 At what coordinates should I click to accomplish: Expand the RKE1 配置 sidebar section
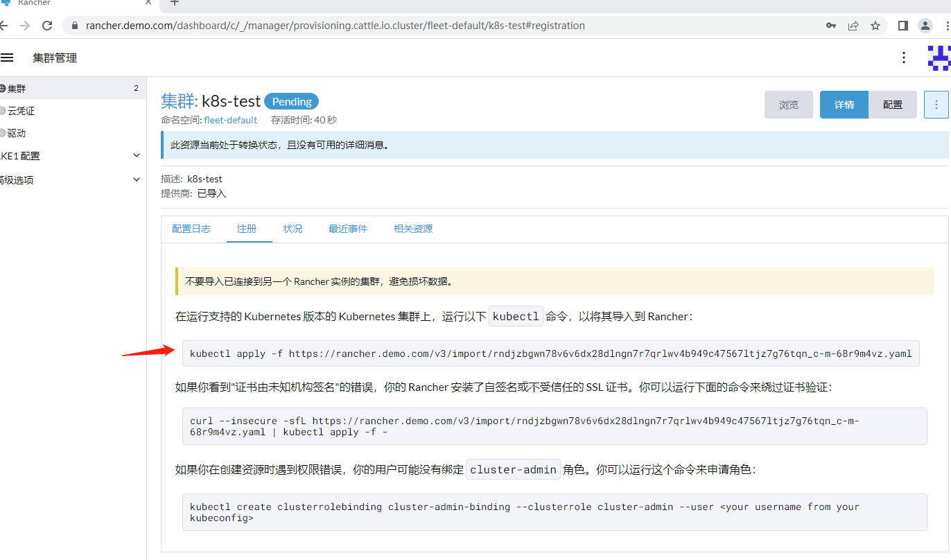(72, 156)
